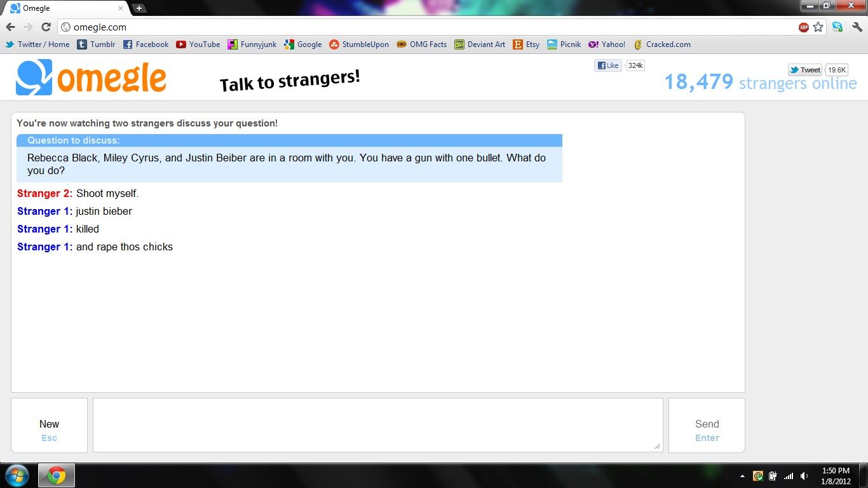This screenshot has width=868, height=488.
Task: Open the Facebook bookmark
Action: tap(146, 44)
